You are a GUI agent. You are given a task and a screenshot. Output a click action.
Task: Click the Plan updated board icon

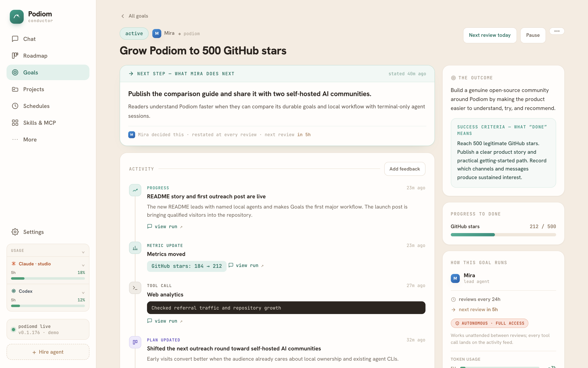tap(135, 342)
